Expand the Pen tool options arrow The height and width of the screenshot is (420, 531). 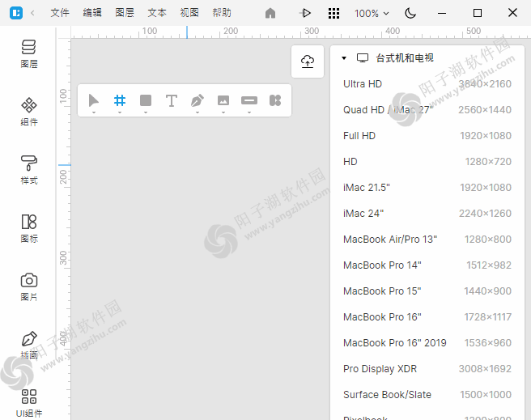pos(198,112)
